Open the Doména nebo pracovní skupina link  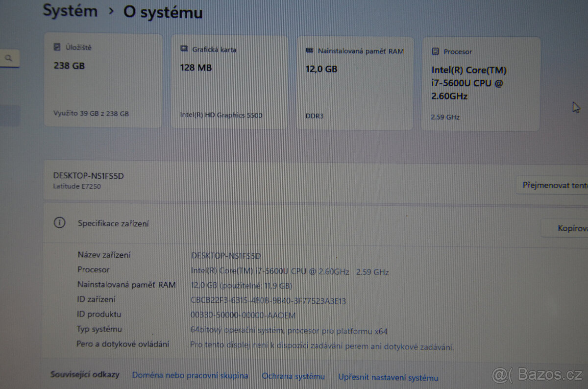click(x=190, y=375)
